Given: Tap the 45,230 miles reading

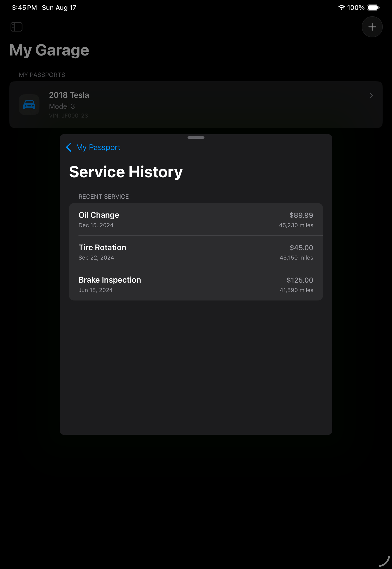Looking at the screenshot, I should pyautogui.click(x=296, y=225).
